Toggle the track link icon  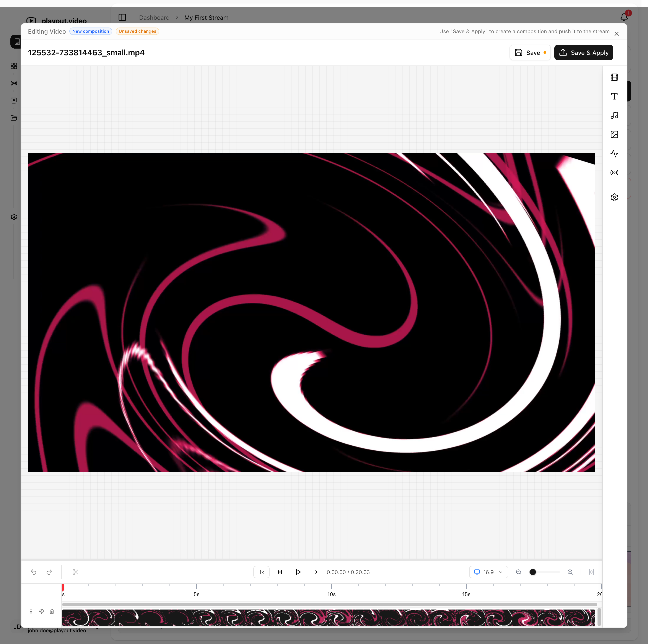tap(41, 611)
